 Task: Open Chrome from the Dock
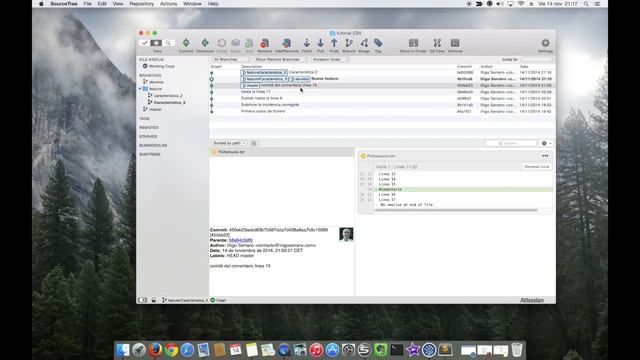coord(171,350)
